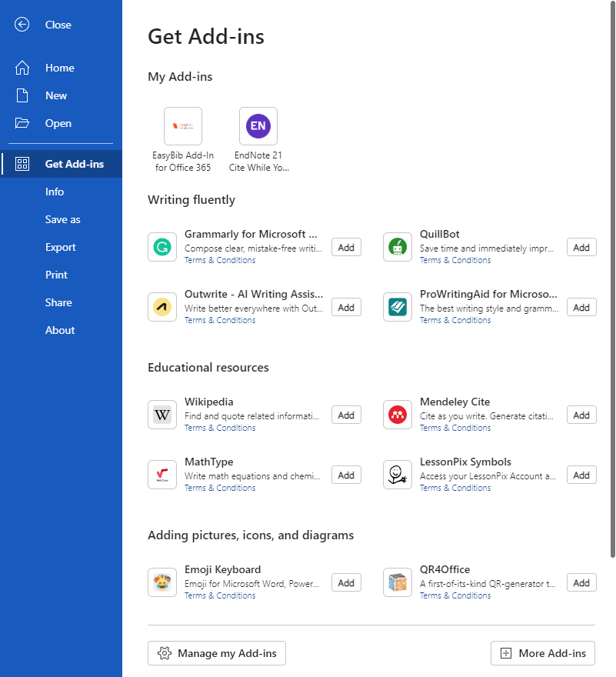Click the Home house icon
Image resolution: width=616 pixels, height=677 pixels.
[x=22, y=68]
